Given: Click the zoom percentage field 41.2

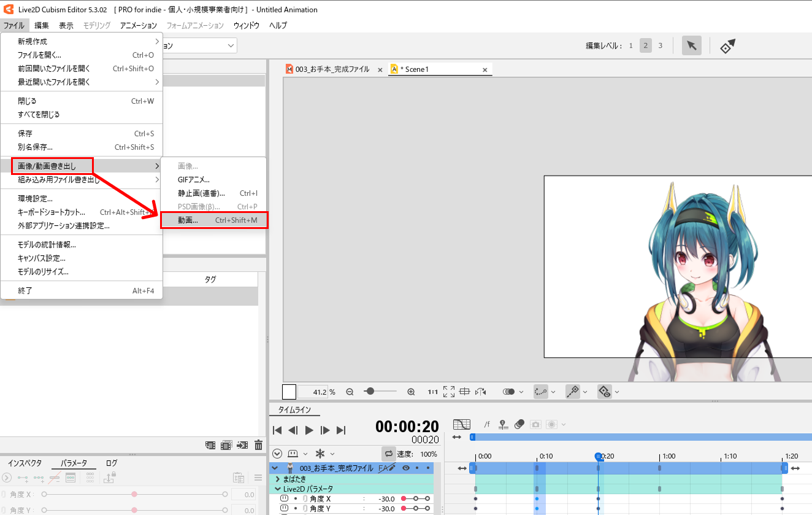Looking at the screenshot, I should pos(313,392).
